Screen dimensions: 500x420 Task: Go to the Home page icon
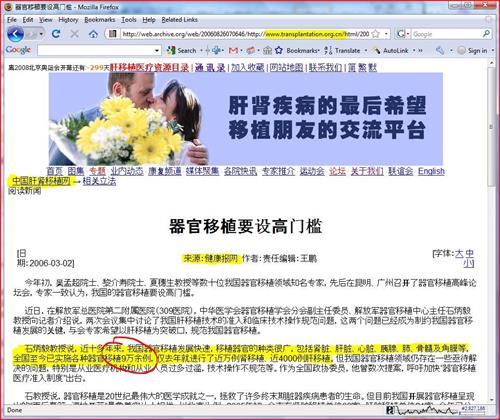point(93,34)
